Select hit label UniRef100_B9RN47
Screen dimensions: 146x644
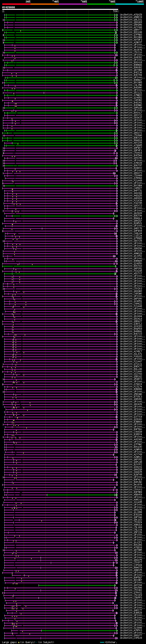point(131,80)
